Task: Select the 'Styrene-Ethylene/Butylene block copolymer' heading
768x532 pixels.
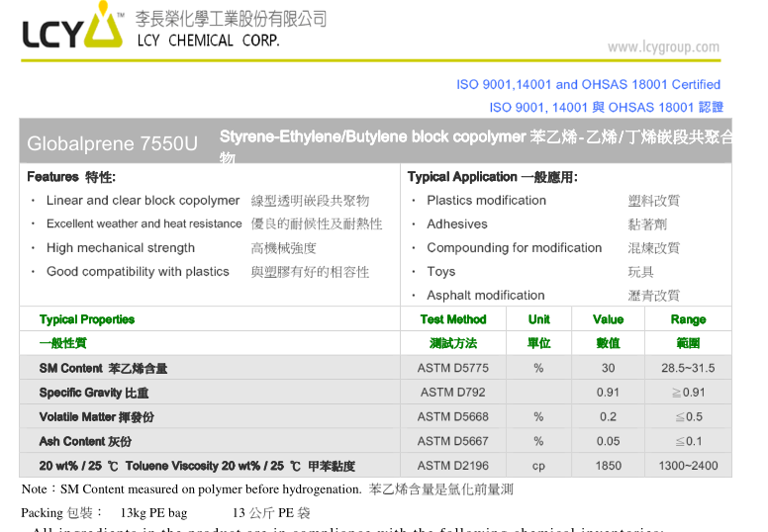Action: click(x=372, y=136)
